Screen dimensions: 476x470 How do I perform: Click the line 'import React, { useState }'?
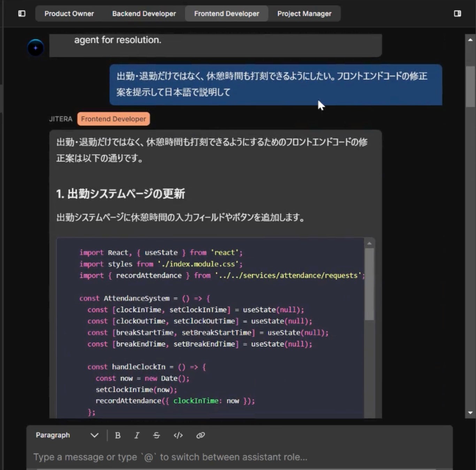tap(161, 252)
